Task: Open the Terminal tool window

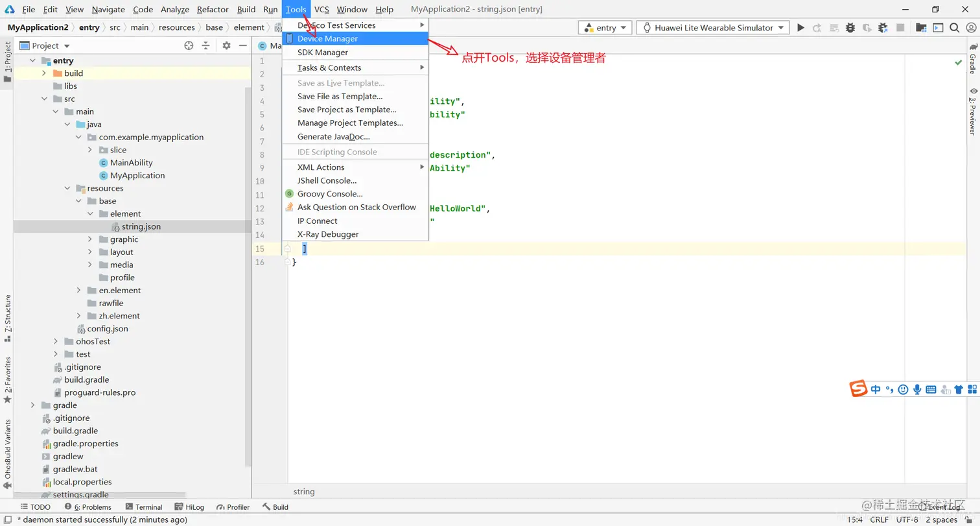Action: [144, 507]
